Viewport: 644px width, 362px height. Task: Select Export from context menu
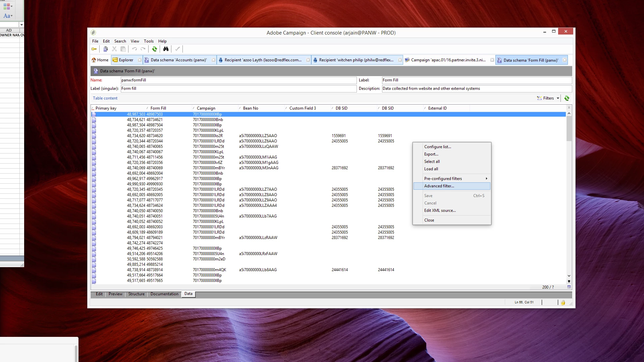click(x=431, y=154)
